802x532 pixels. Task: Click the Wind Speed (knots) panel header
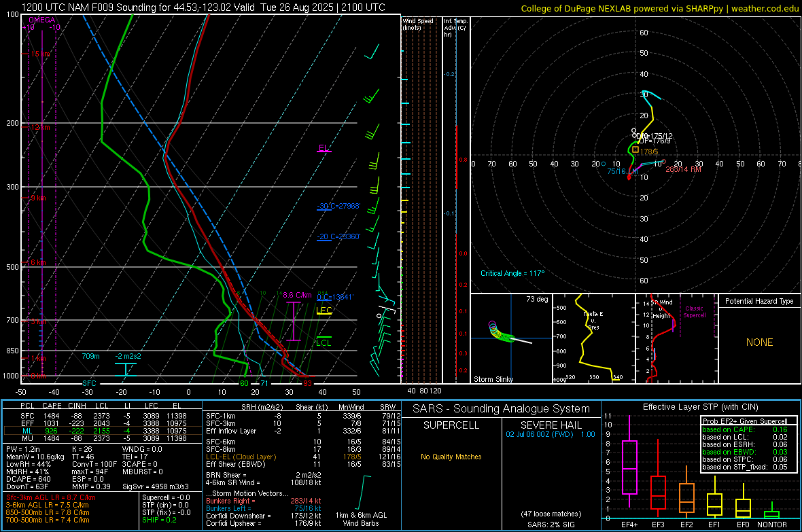click(x=418, y=24)
